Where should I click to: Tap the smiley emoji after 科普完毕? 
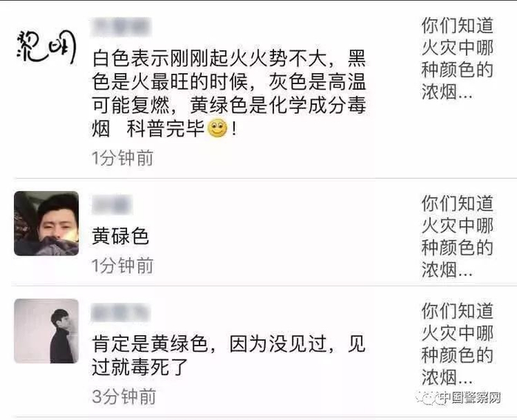pyautogui.click(x=217, y=128)
